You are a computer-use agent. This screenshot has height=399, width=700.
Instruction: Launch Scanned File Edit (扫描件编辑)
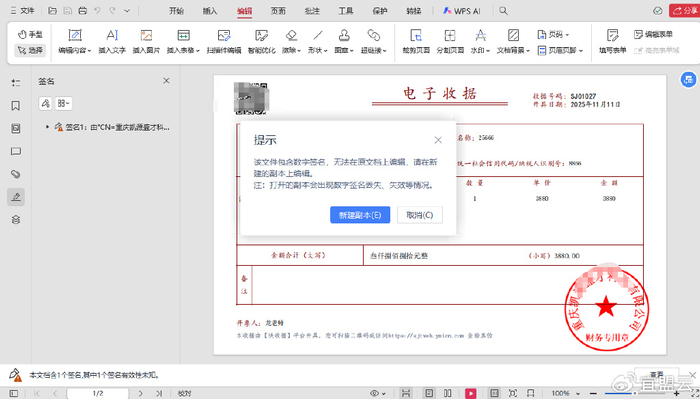point(224,42)
